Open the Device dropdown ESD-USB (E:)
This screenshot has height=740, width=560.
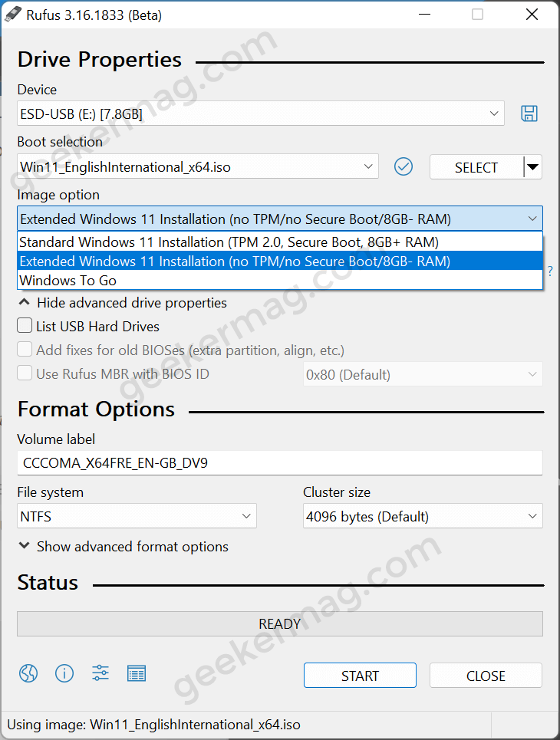(261, 113)
